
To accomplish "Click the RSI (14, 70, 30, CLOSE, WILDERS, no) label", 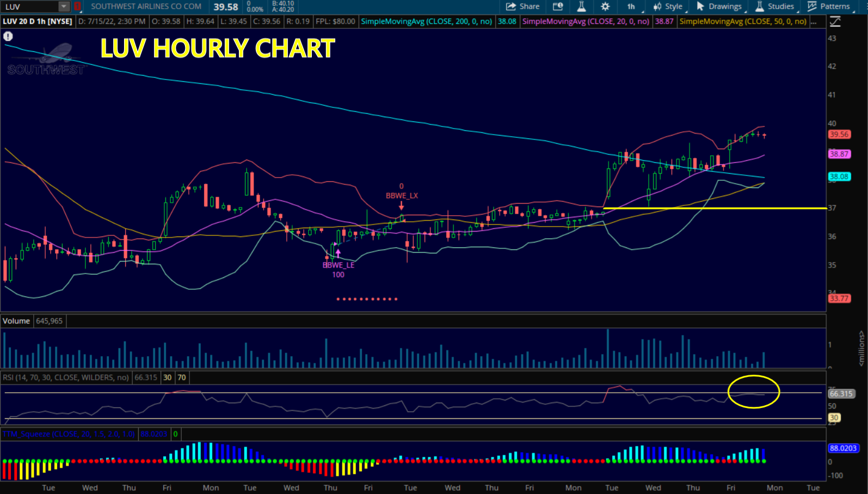I will click(66, 377).
